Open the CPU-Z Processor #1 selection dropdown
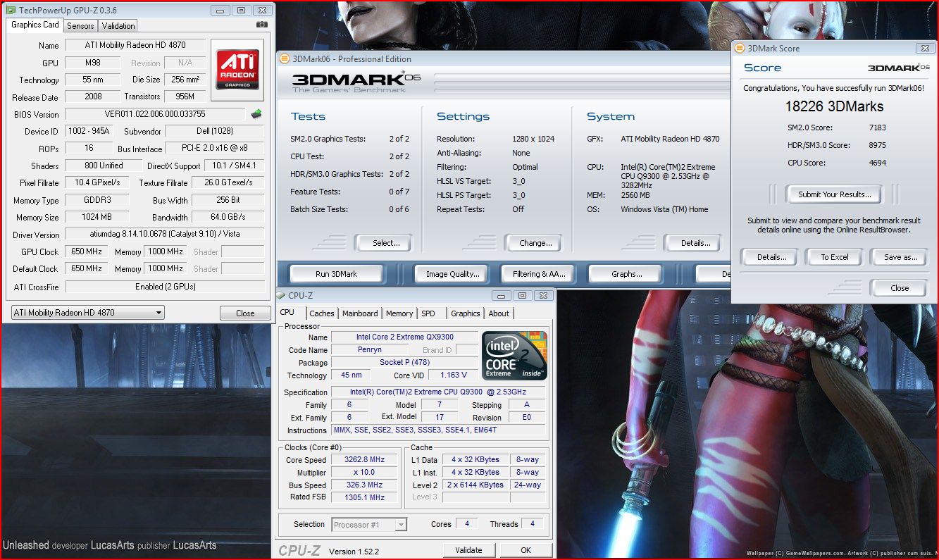This screenshot has height=560, width=939. point(369,524)
